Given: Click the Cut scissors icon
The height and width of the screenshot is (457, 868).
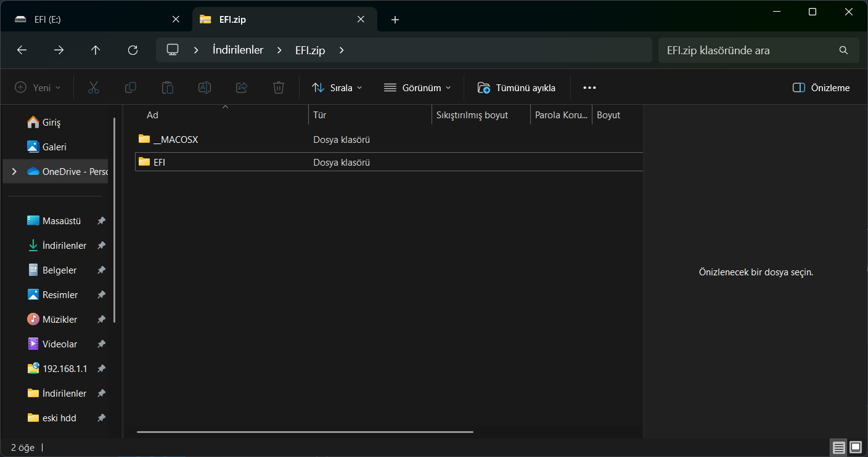Looking at the screenshot, I should [x=94, y=87].
